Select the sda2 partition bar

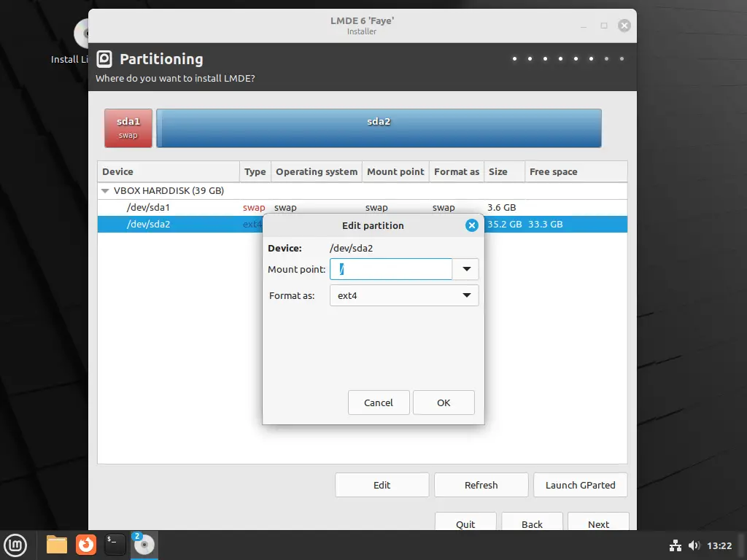(379, 128)
